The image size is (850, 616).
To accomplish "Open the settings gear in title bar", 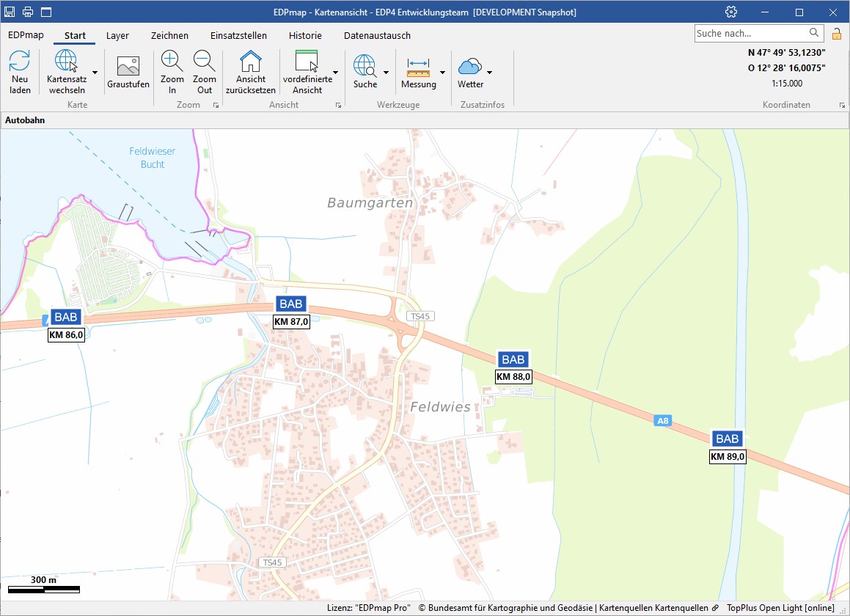I will click(730, 12).
